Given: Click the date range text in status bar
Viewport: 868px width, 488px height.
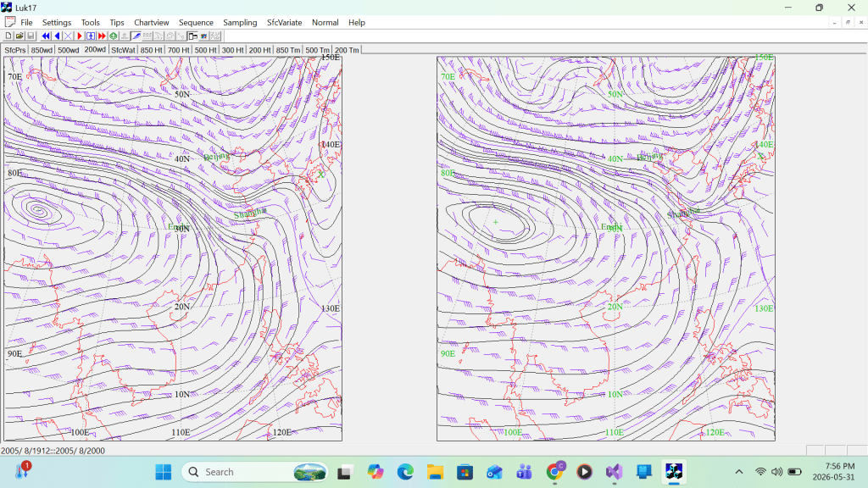Looking at the screenshot, I should click(x=53, y=451).
